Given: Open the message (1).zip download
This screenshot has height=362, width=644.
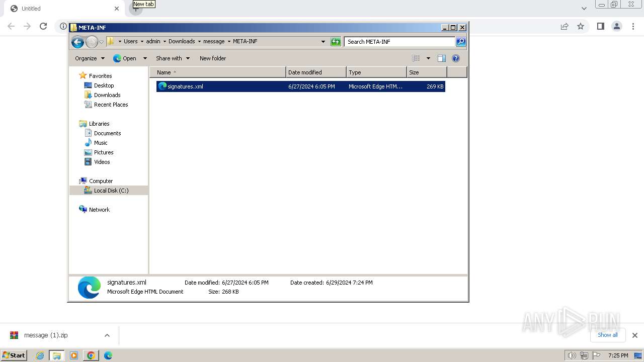Looking at the screenshot, I should pos(45,335).
